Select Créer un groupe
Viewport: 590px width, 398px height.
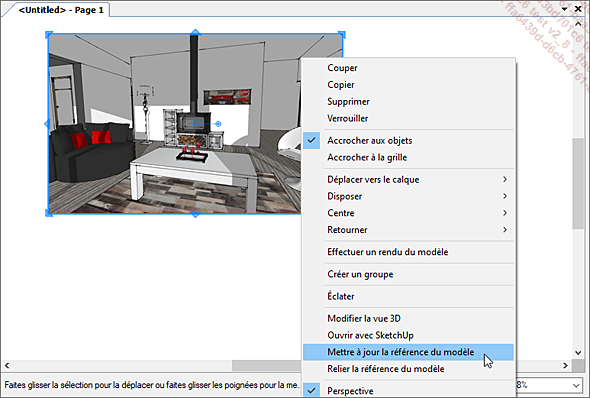click(408, 274)
